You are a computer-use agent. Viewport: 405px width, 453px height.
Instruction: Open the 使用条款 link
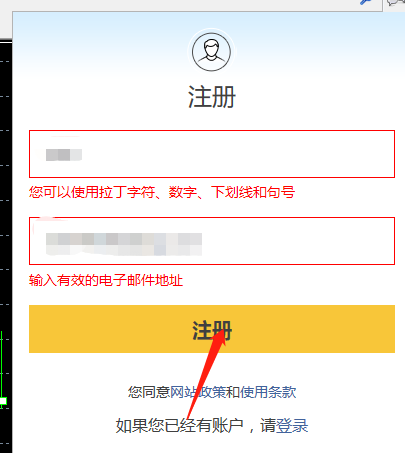268,392
